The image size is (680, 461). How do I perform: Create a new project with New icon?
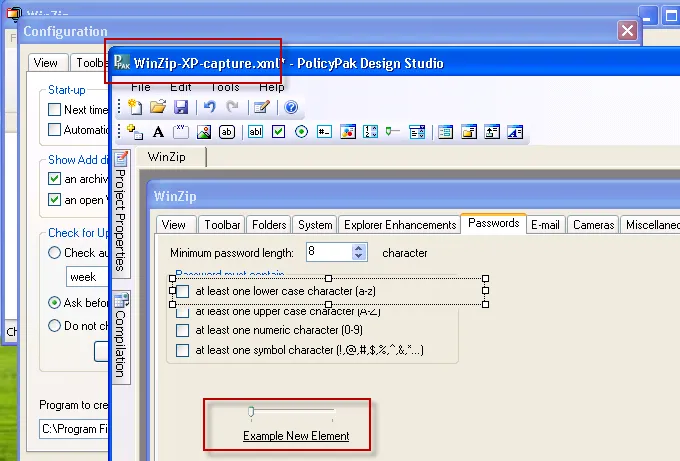point(135,107)
